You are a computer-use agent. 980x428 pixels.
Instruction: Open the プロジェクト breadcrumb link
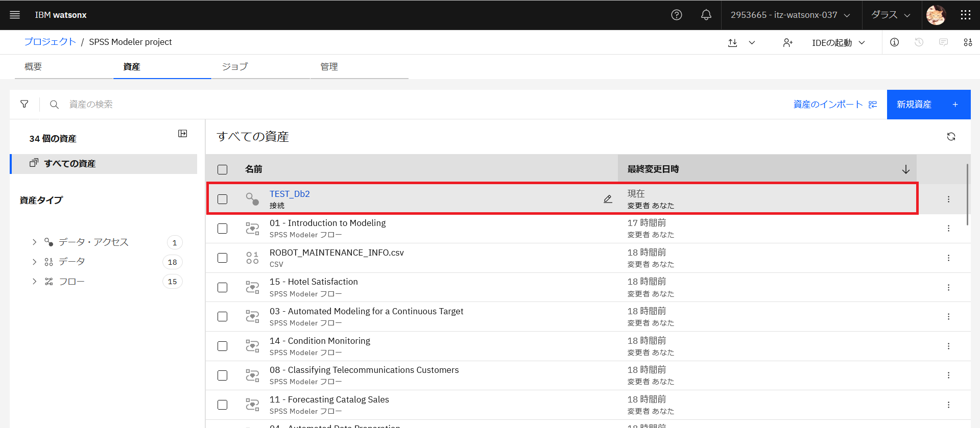50,42
